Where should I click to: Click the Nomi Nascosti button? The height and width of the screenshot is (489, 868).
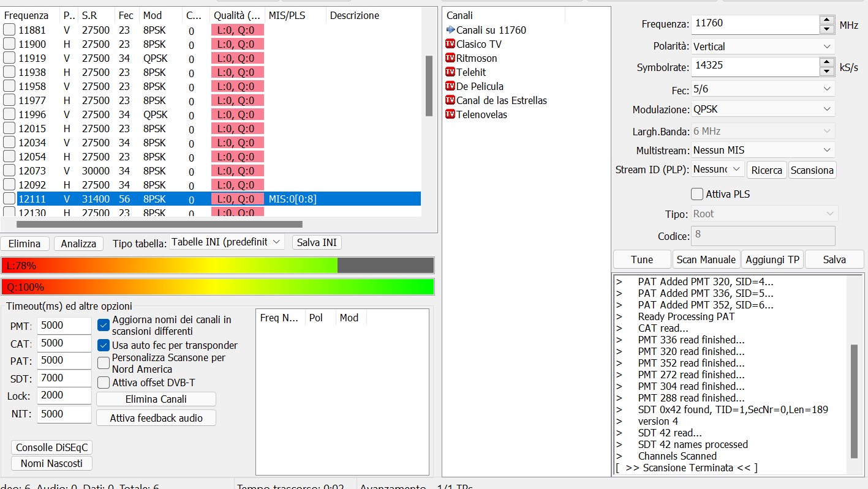51,463
